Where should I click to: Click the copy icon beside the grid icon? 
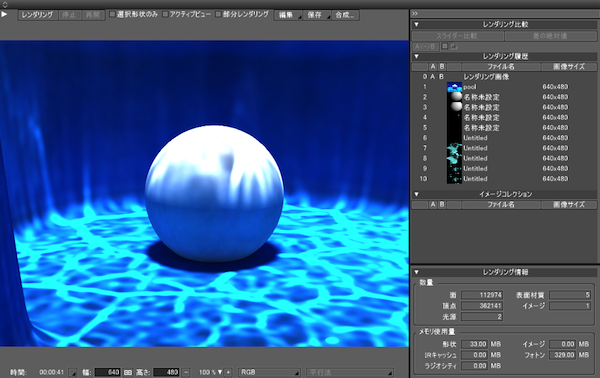point(454,46)
